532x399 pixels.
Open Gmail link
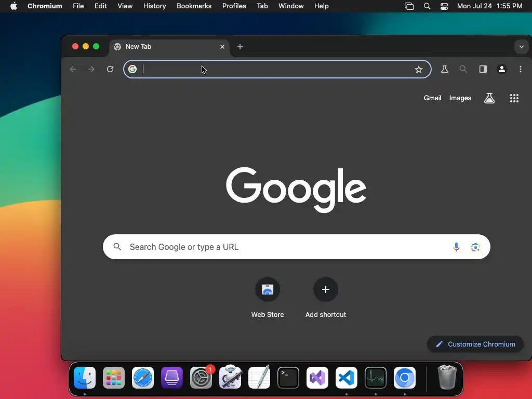[432, 98]
